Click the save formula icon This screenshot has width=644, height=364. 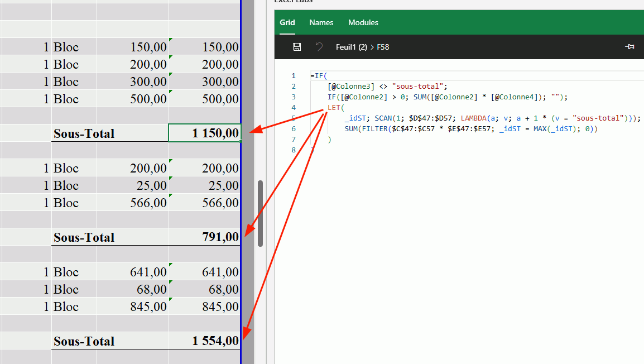click(297, 47)
